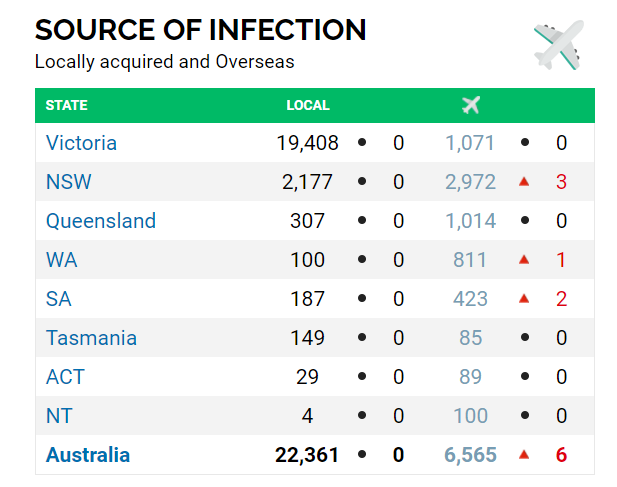Select the WA state link
Viewport: 617px width, 487px height.
pyautogui.click(x=61, y=260)
